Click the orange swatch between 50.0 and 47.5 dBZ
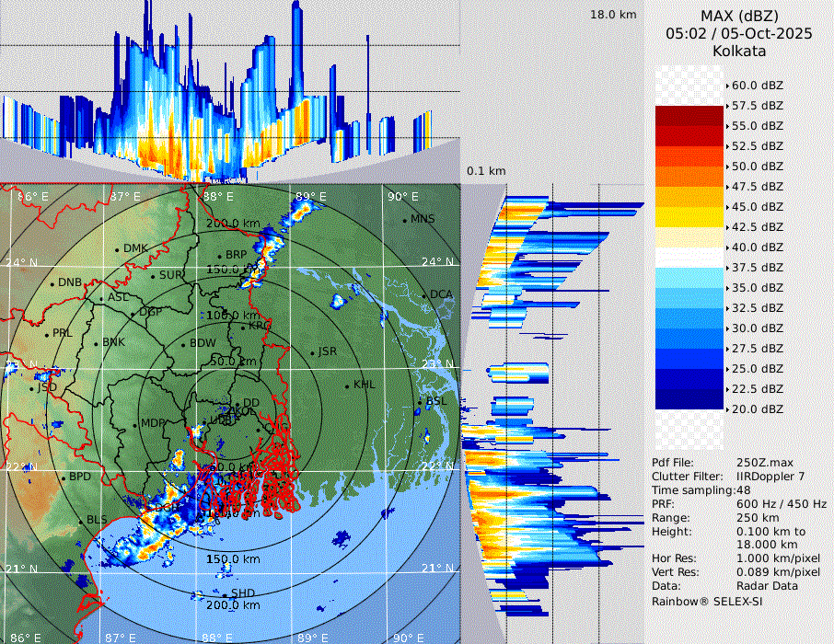Screen dimensions: 834x644 [x=689, y=176]
